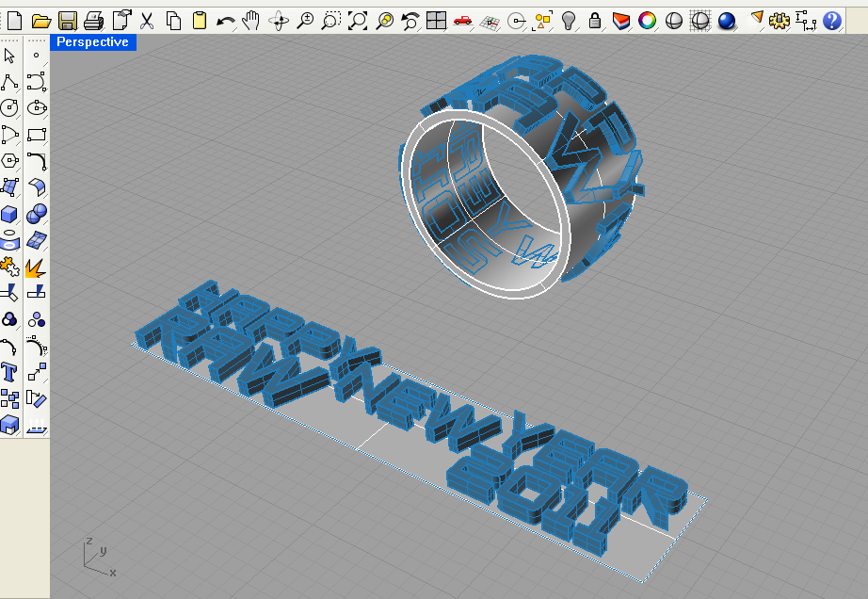Pick the Fillet curves tool
Viewport: 868px width, 599px height.
[37, 160]
